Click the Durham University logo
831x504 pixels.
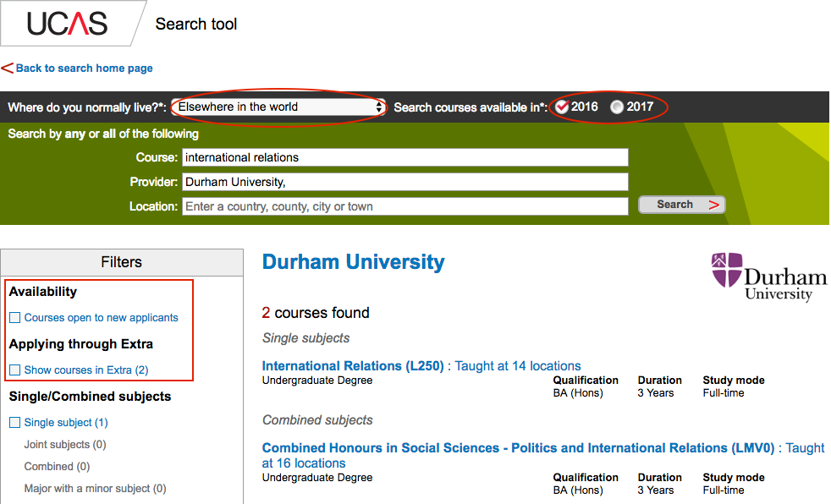pyautogui.click(x=768, y=277)
